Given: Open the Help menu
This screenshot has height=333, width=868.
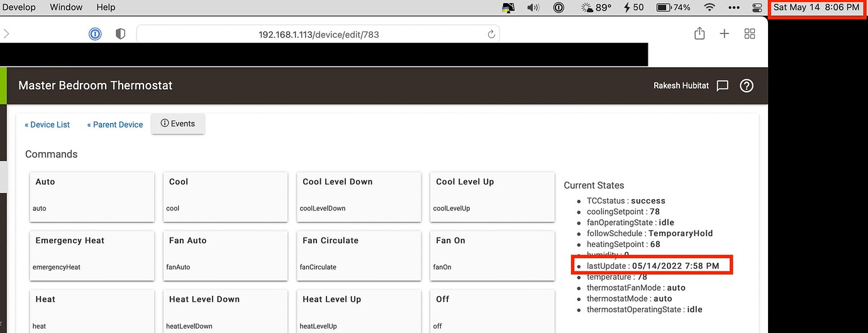Looking at the screenshot, I should pyautogui.click(x=106, y=8).
